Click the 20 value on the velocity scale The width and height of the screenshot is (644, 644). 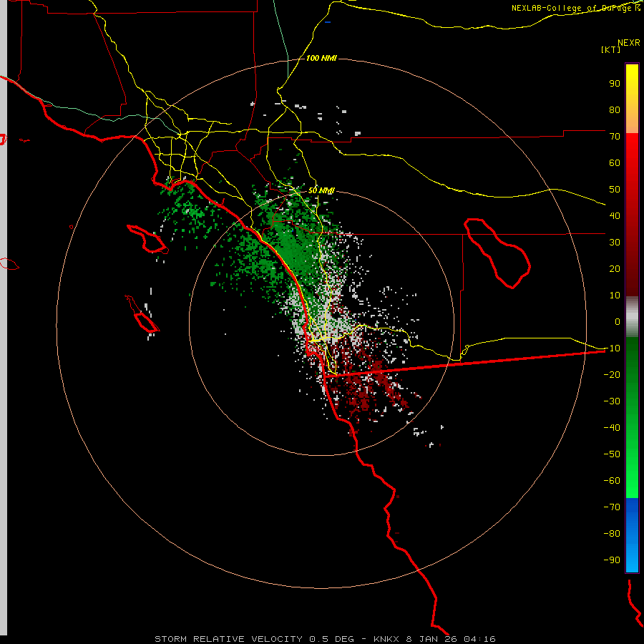[615, 269]
